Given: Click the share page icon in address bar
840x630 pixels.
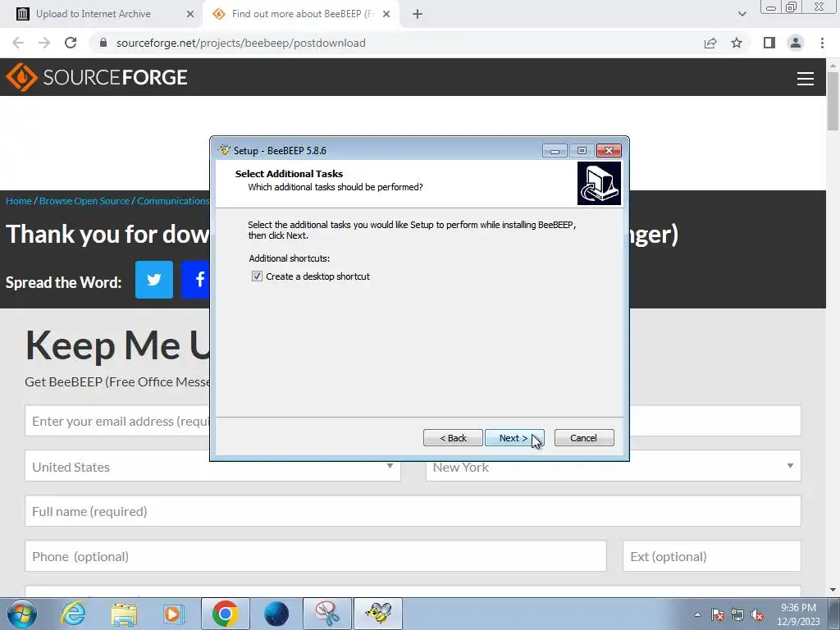Looking at the screenshot, I should click(x=710, y=43).
